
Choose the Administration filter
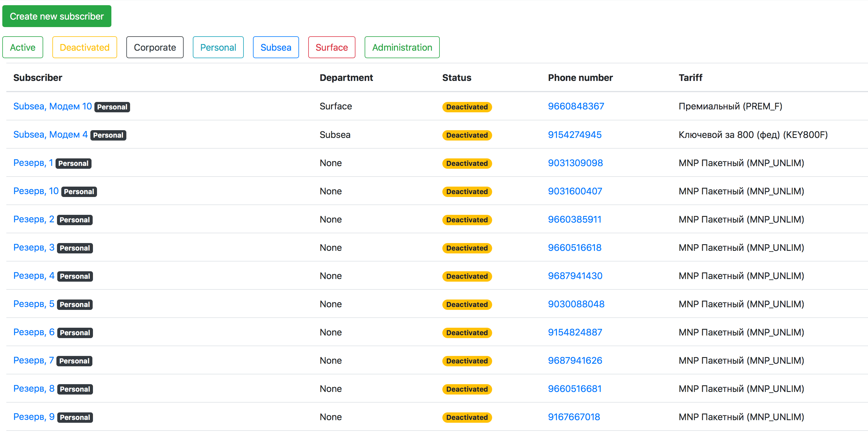[x=402, y=47]
